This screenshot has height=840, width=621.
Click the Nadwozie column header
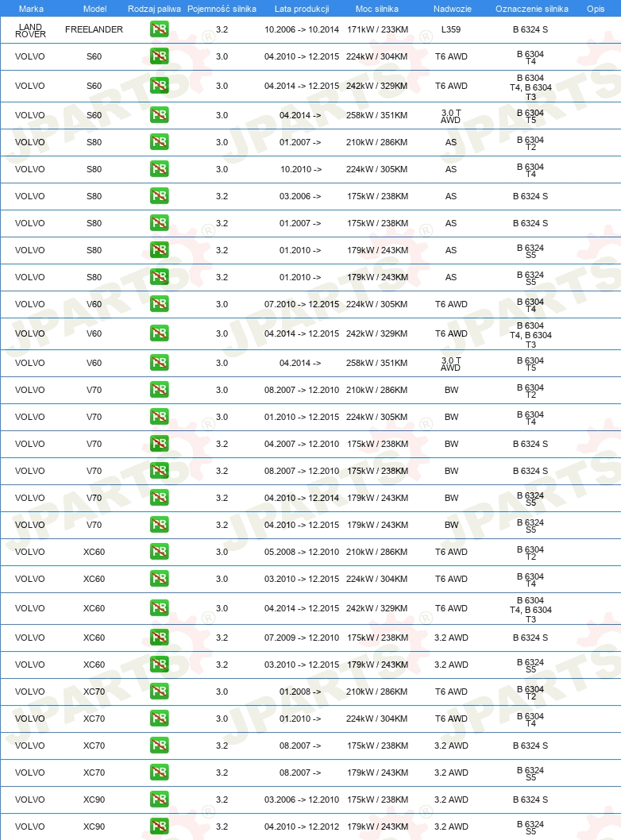click(452, 9)
